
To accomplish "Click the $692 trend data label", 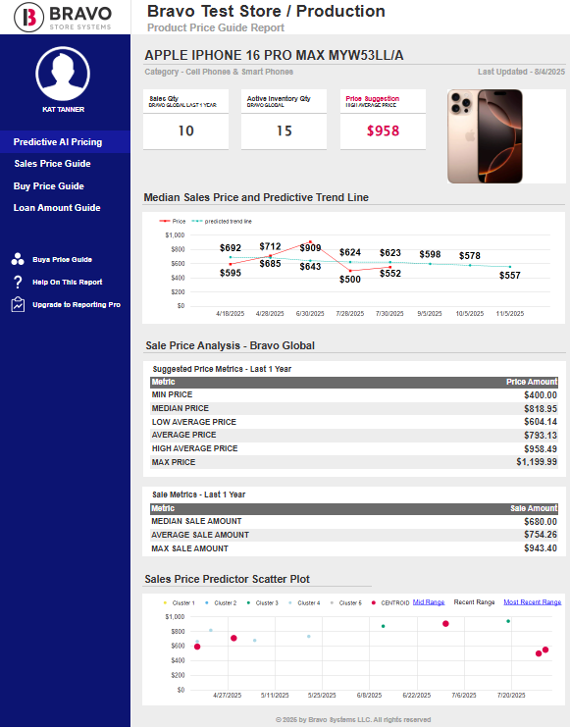I will (231, 248).
